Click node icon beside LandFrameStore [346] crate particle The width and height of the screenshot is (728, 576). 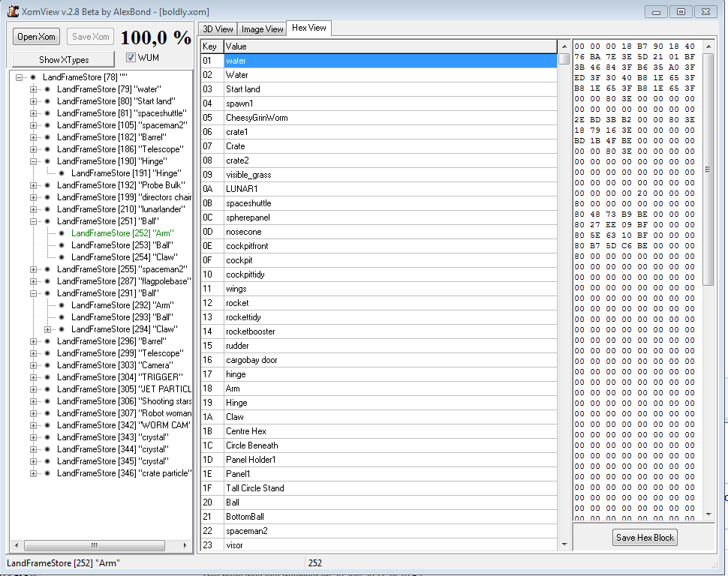tap(47, 473)
